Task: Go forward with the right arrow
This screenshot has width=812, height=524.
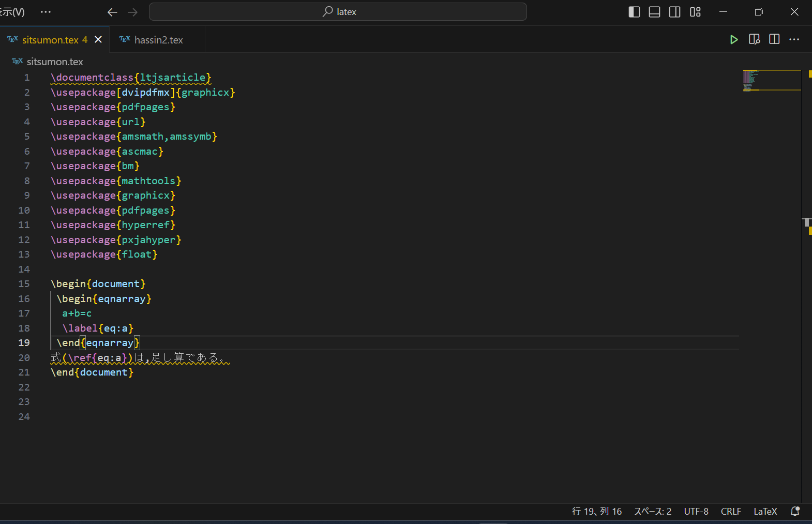Action: pos(132,12)
